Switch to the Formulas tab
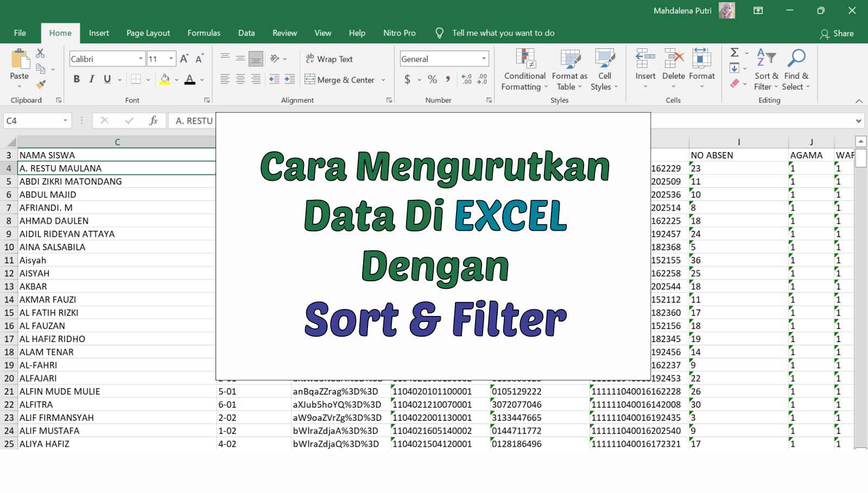The image size is (868, 493). click(204, 33)
